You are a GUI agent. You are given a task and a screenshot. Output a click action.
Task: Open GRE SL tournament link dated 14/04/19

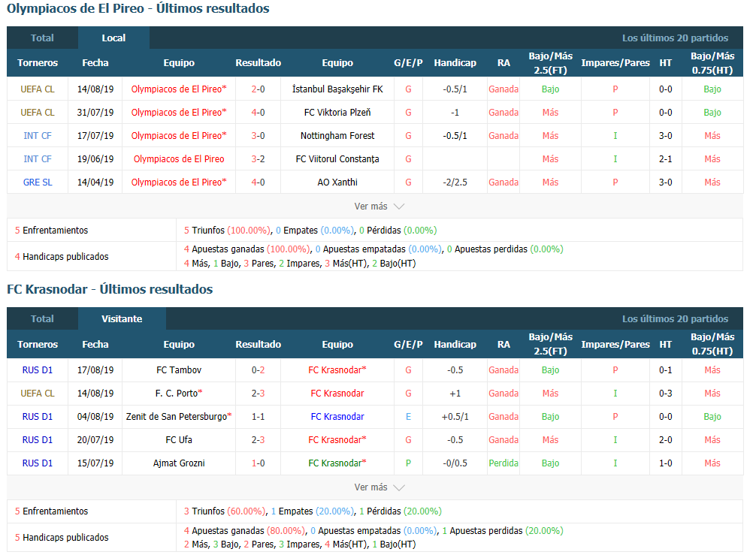[x=38, y=182]
